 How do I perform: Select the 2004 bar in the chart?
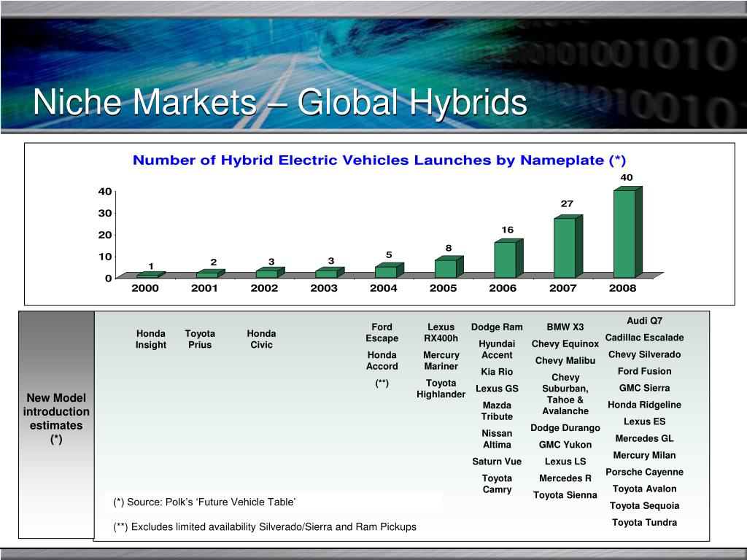pos(390,270)
